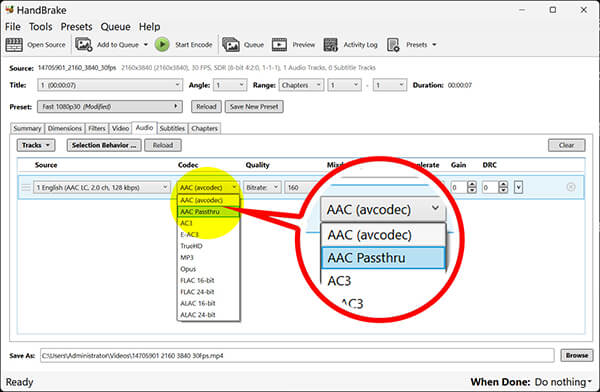The width and height of the screenshot is (600, 392).
Task: Select ALAC 16-bit in codec list
Action: (x=208, y=304)
